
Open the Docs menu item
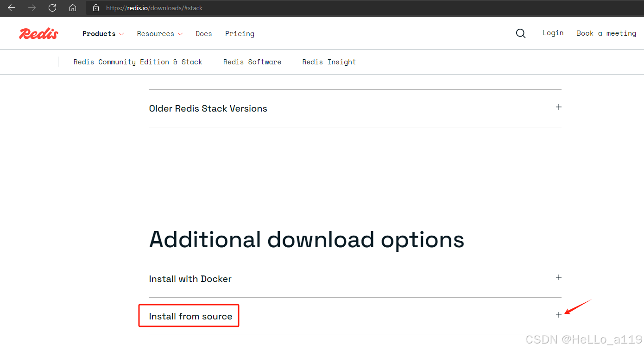(x=204, y=34)
